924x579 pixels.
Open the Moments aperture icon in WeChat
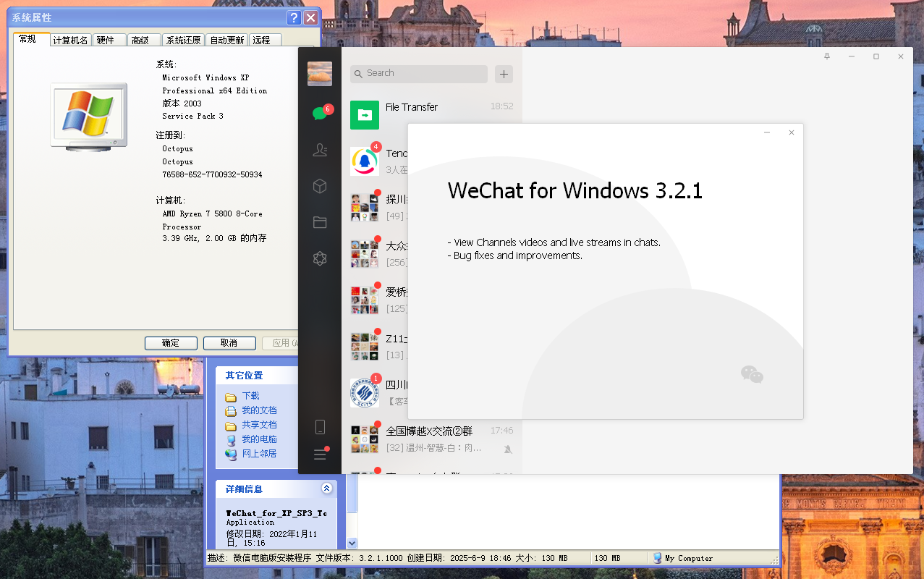320,258
